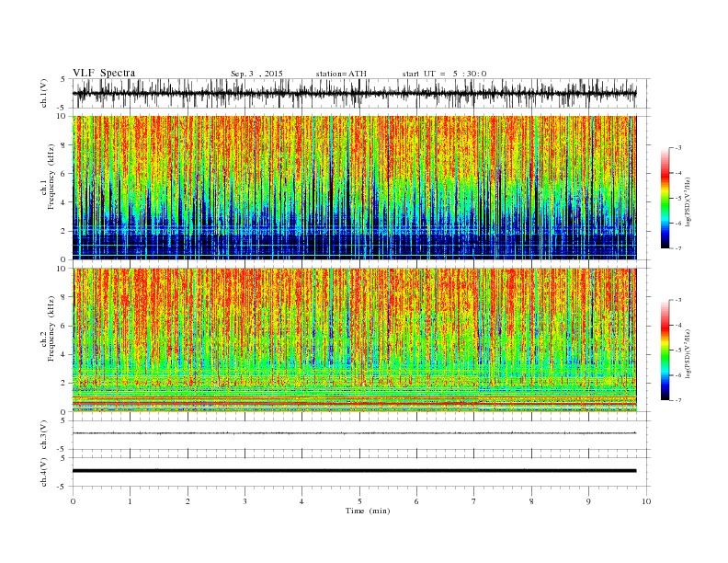Click the ch.2 color scale bar

click(x=665, y=350)
